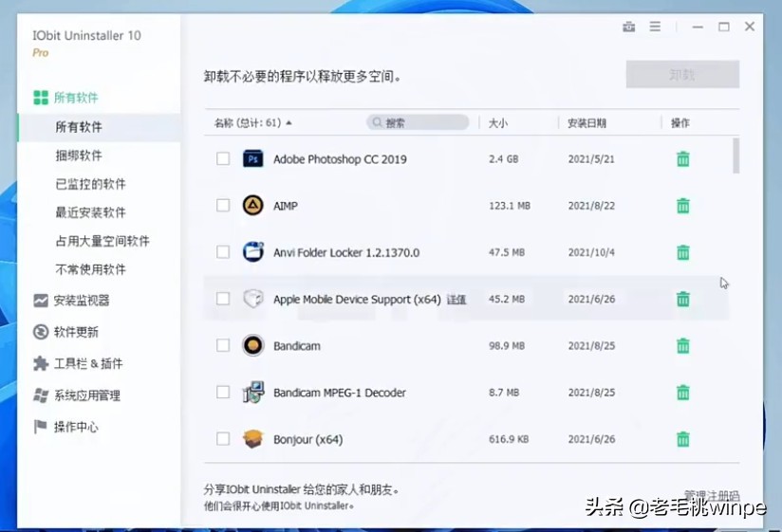The image size is (782, 532).
Task: Sort by 名称 column arrow
Action: coord(289,123)
